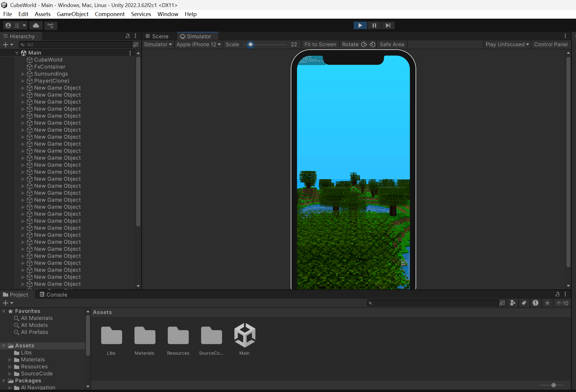Toggle the Hierarchy panel lock
The image size is (576, 392).
click(127, 36)
